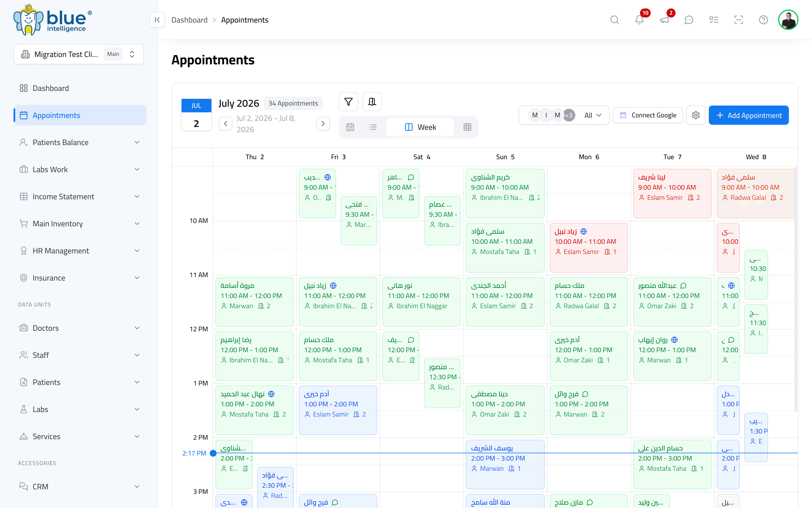Image resolution: width=812 pixels, height=508 pixels.
Task: Open the tasks checklist icon
Action: point(714,20)
